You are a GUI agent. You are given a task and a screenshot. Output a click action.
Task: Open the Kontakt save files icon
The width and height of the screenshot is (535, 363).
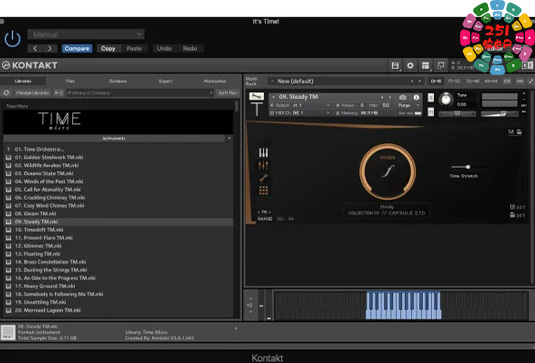click(x=395, y=65)
